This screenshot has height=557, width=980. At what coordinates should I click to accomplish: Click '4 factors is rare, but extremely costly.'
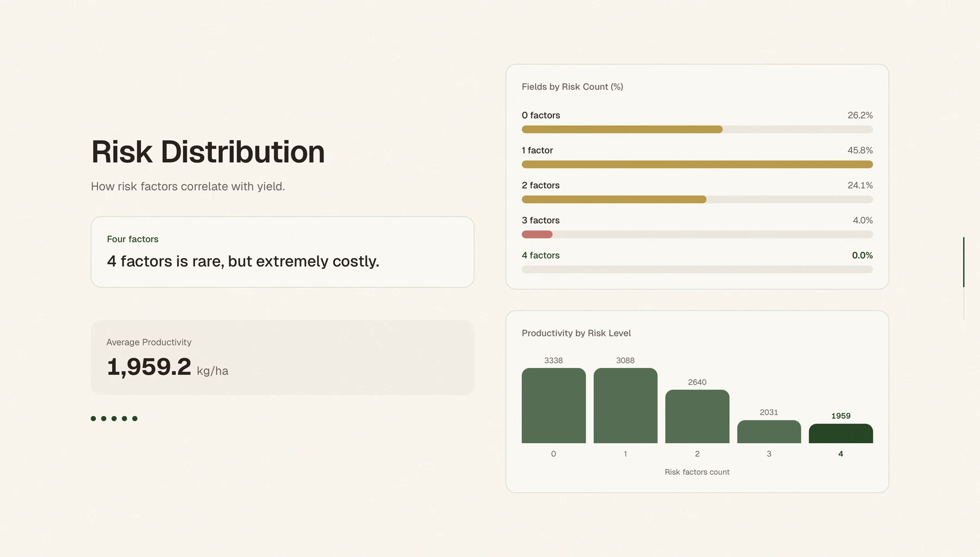[243, 262]
